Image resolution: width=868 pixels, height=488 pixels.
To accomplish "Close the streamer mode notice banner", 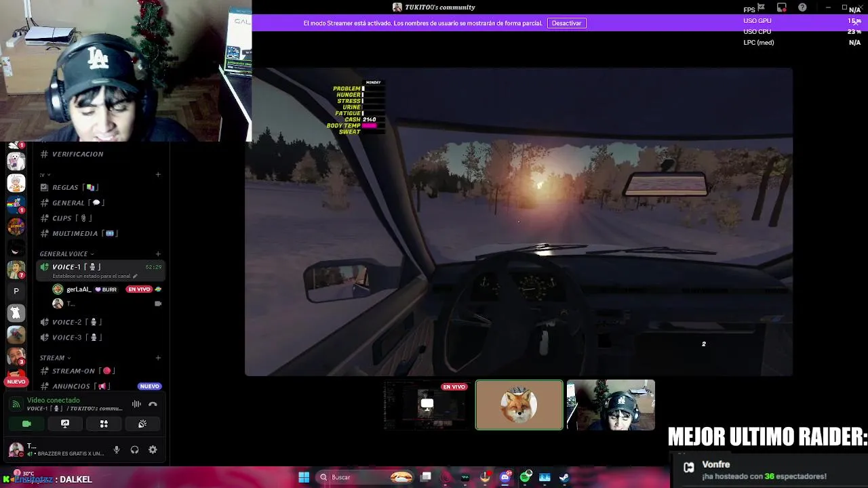I will 857,22.
